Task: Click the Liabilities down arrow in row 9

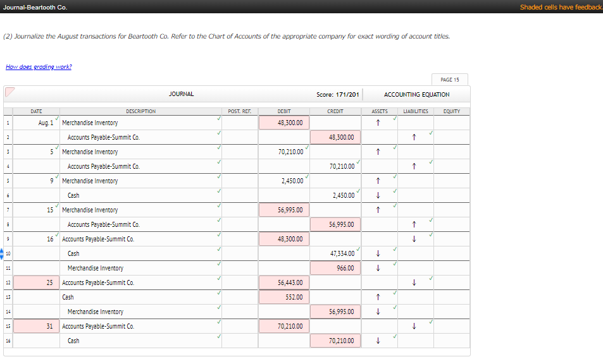Action: (414, 239)
